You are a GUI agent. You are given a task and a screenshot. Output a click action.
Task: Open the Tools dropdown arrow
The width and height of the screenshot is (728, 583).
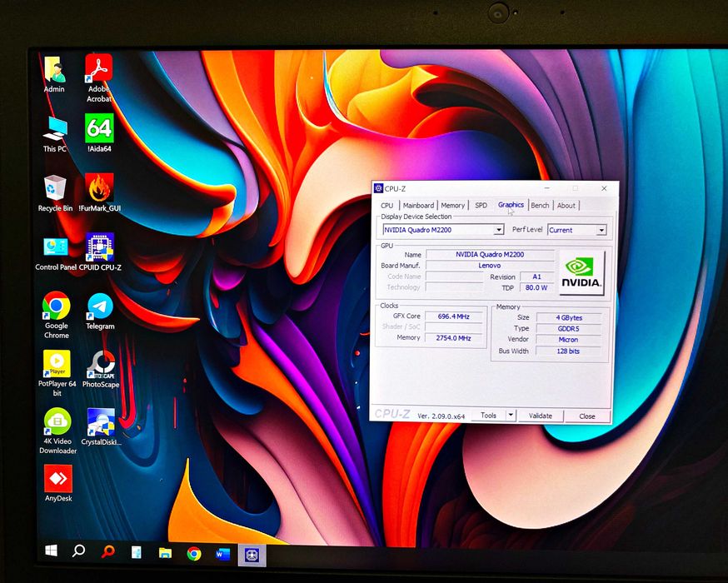point(511,415)
